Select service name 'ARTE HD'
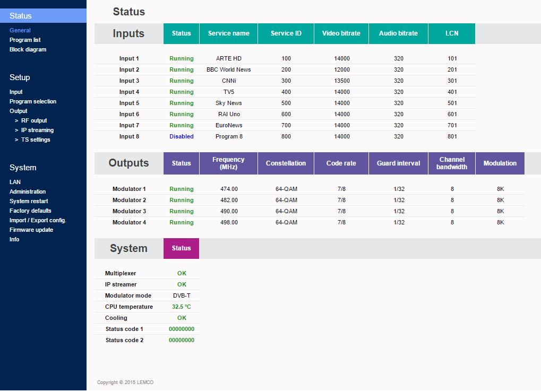Screen dimensions: 541x392 click(229, 58)
